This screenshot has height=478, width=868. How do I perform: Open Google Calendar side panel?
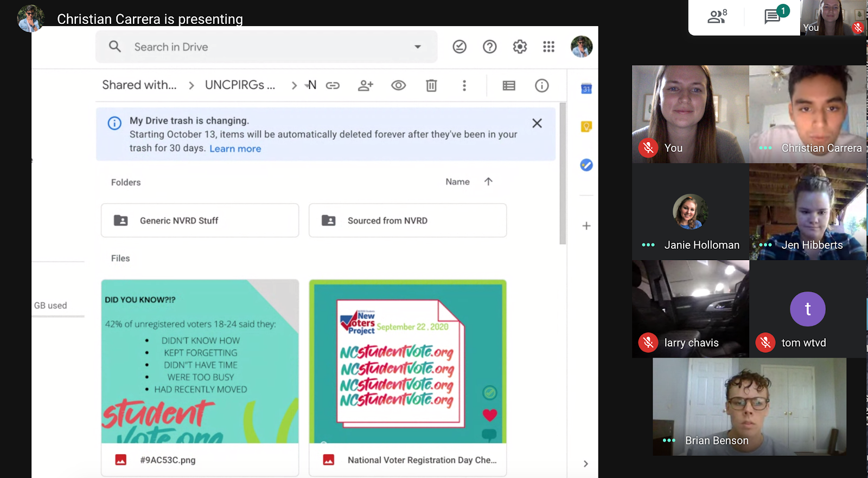click(586, 89)
